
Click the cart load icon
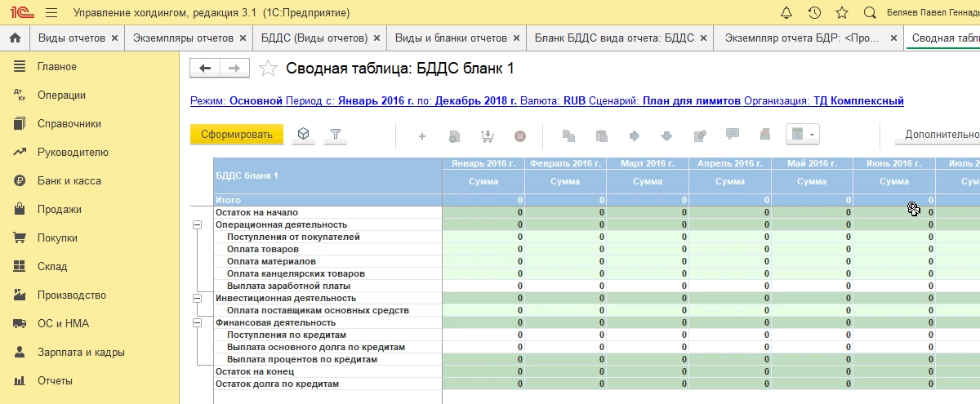488,135
